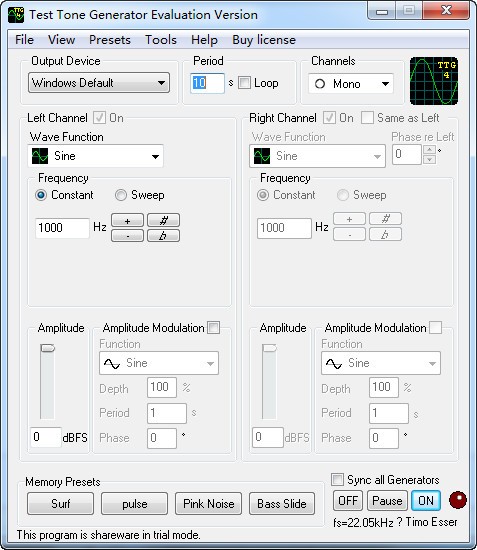Increase left frequency with plus button

pos(127,221)
